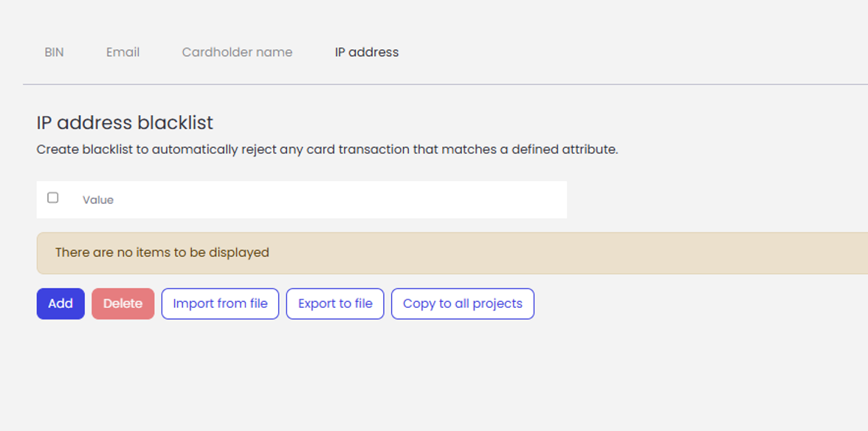Select the Cardholder name tab
This screenshot has height=431, width=868.
pos(237,52)
